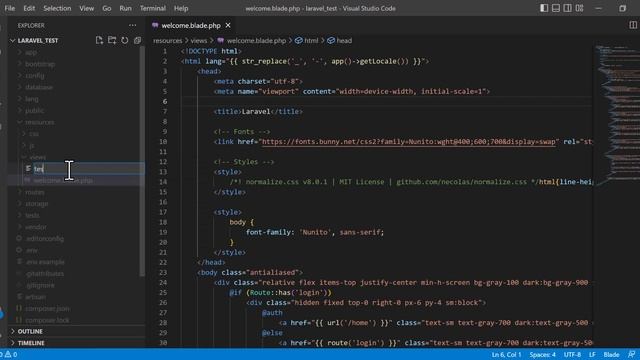Toggle the bottom panel layout icon
Viewport: 640px width, 360px height.
coord(556,8)
